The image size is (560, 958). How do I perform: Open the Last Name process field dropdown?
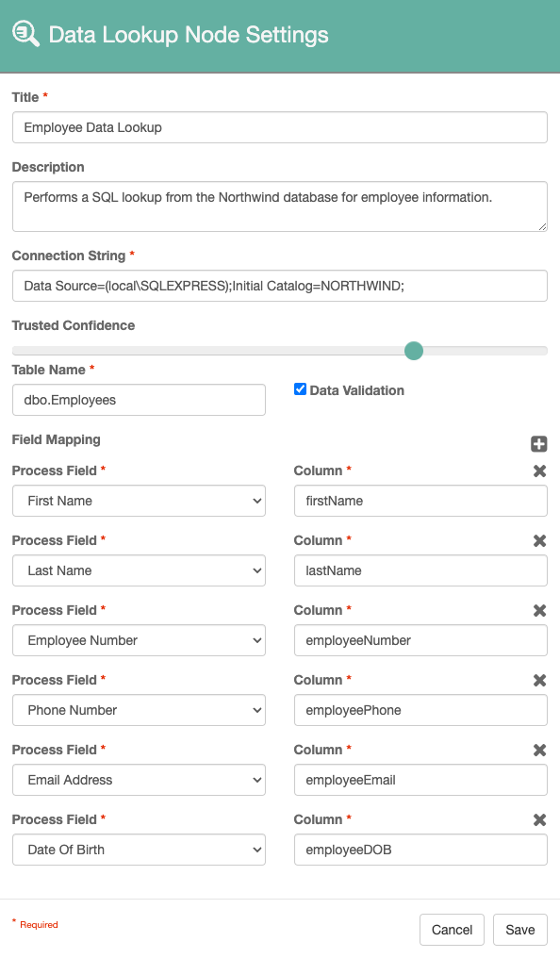tap(139, 570)
